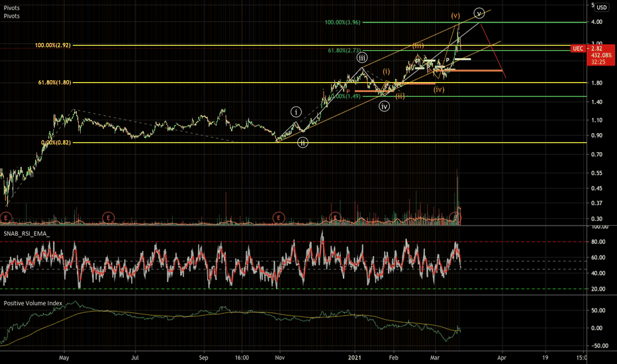Click the 1.10 price axis value
Image resolution: width=617 pixels, height=364 pixels.
click(596, 120)
